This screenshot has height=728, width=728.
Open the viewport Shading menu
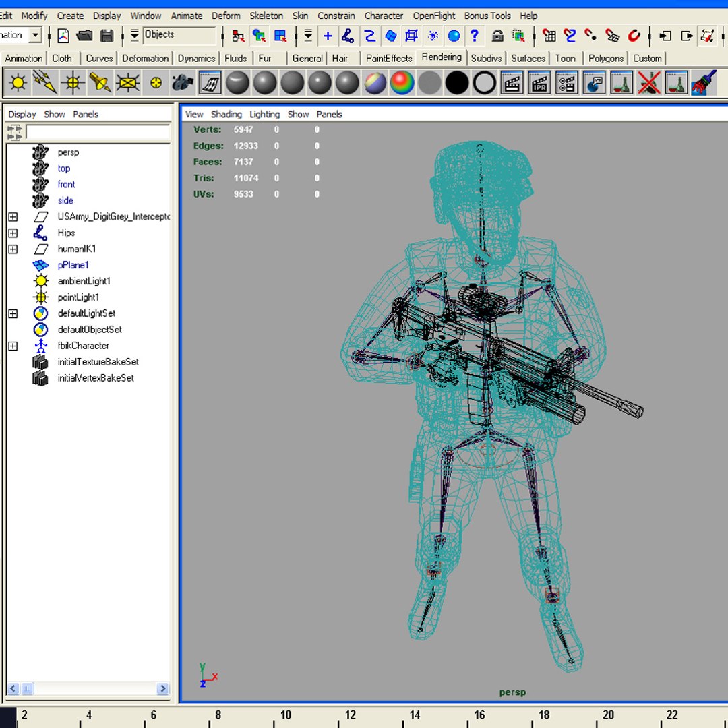coord(226,114)
